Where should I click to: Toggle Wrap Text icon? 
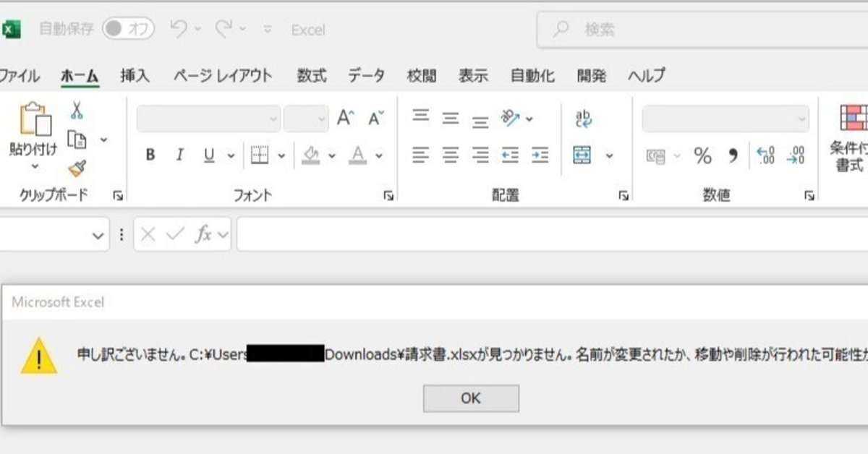(x=583, y=119)
